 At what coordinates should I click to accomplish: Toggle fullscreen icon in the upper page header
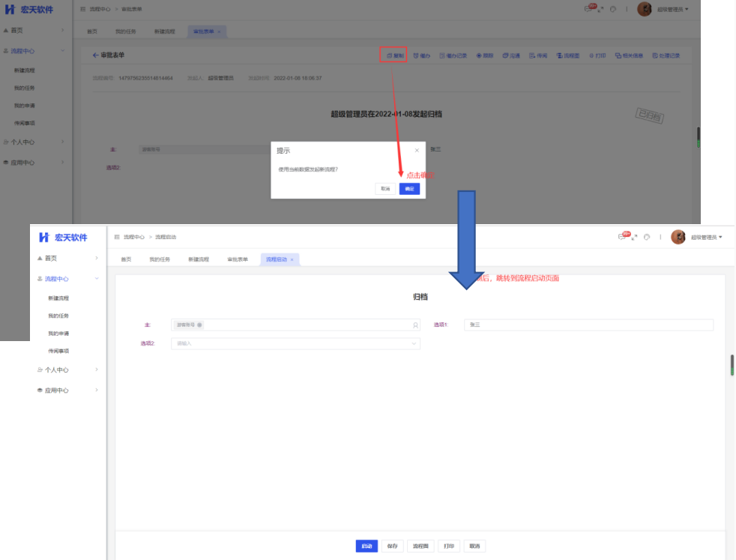point(600,9)
